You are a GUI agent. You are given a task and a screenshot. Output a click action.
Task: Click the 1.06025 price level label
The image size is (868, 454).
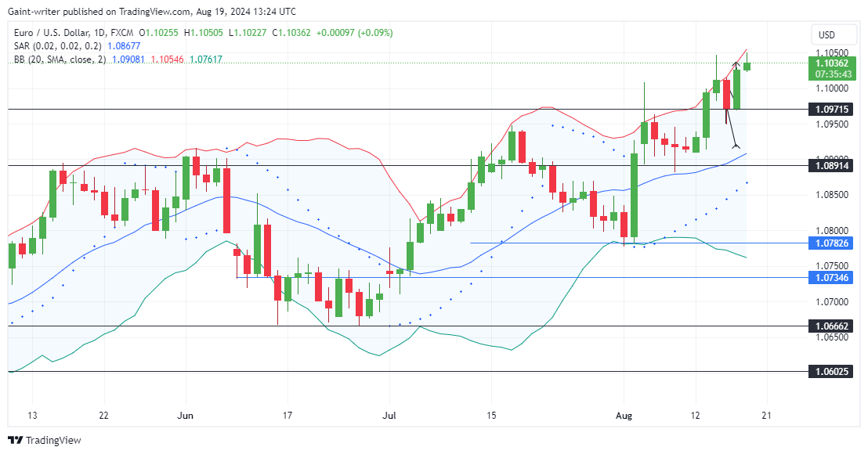(x=832, y=372)
